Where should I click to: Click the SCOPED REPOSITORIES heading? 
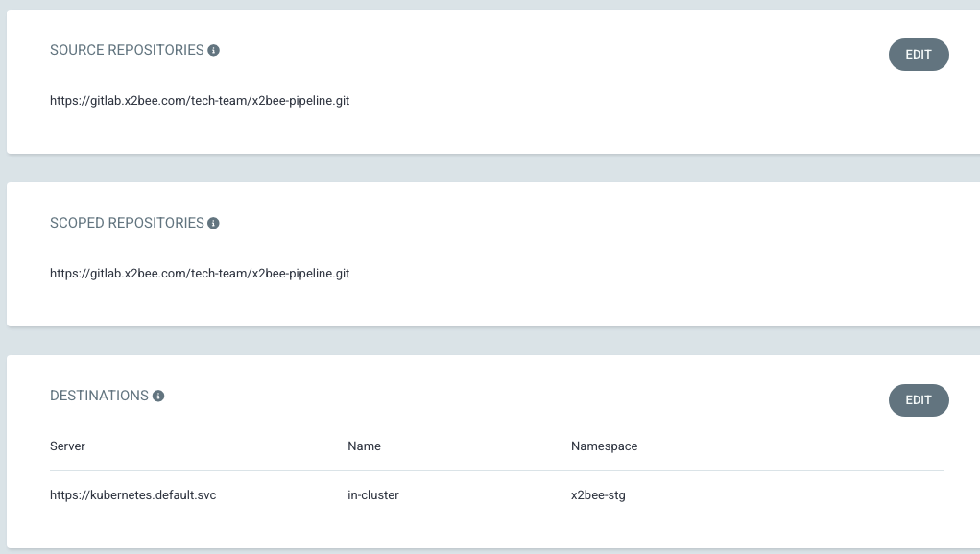[127, 223]
